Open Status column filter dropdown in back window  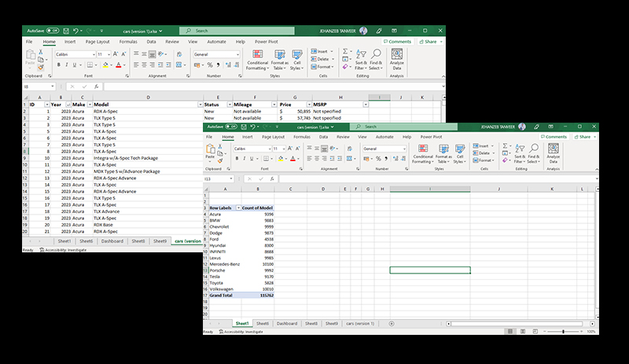click(230, 105)
